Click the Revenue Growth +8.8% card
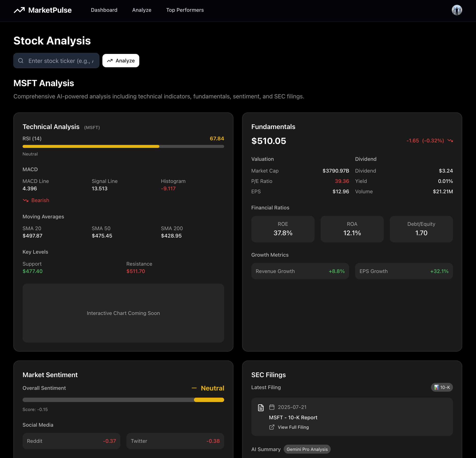476x458 pixels. tap(300, 271)
